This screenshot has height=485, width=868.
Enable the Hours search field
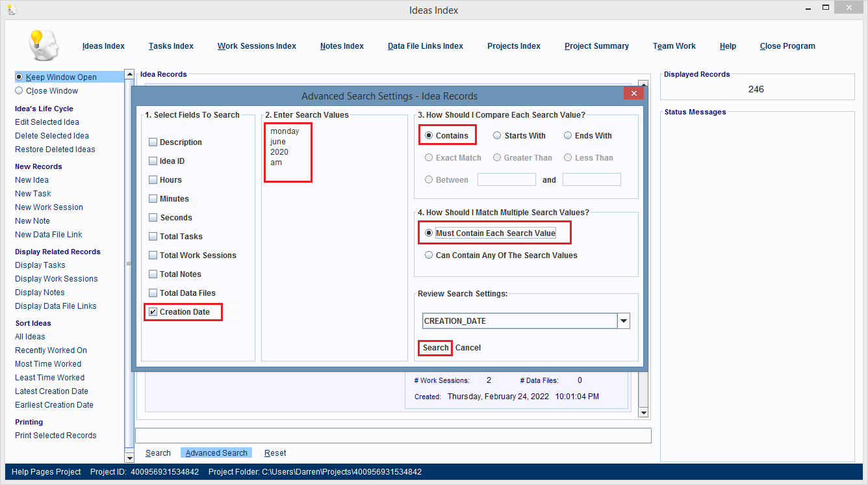point(153,180)
